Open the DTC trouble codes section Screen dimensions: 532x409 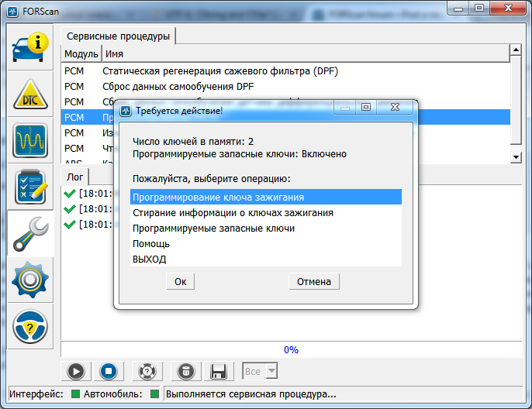pyautogui.click(x=30, y=95)
